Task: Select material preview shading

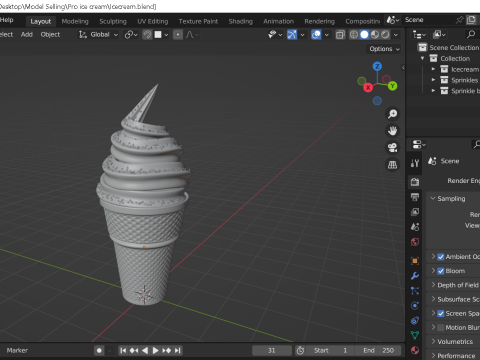Action: [375, 35]
